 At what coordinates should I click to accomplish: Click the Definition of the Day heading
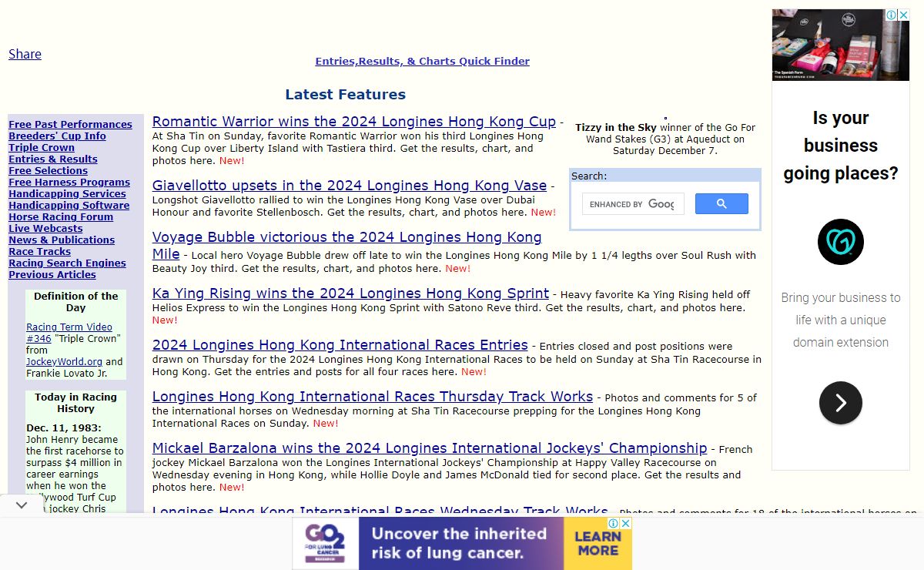(x=75, y=302)
